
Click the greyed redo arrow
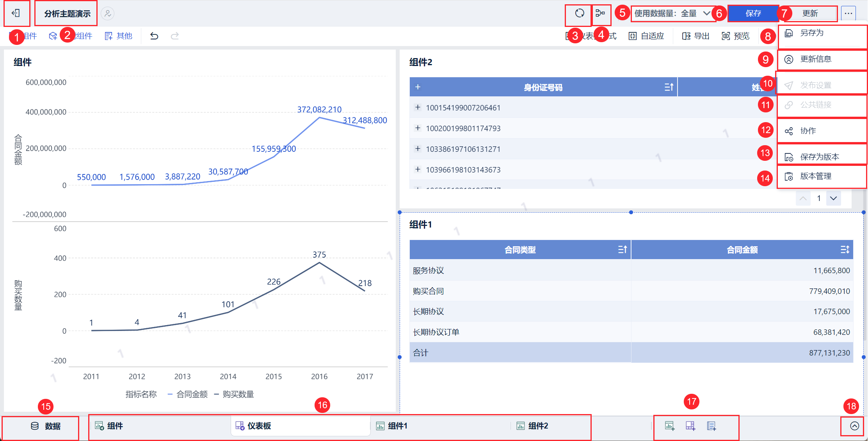[175, 36]
